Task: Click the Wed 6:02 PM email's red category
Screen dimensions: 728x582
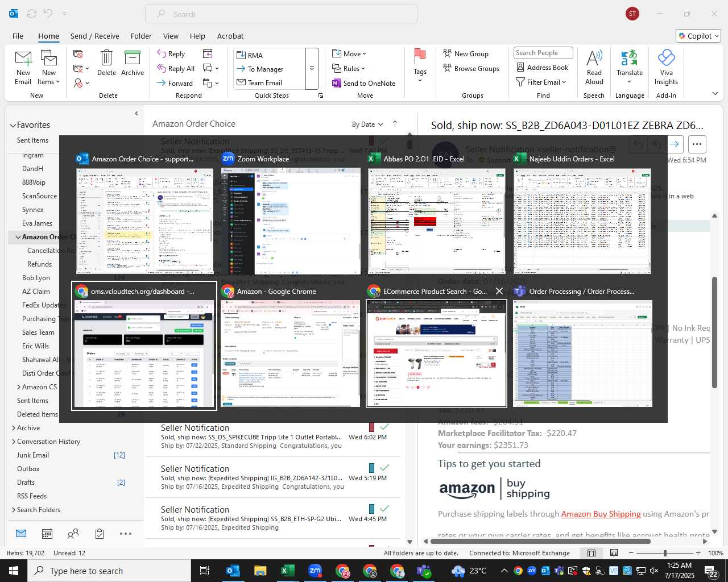Action: coord(371,426)
